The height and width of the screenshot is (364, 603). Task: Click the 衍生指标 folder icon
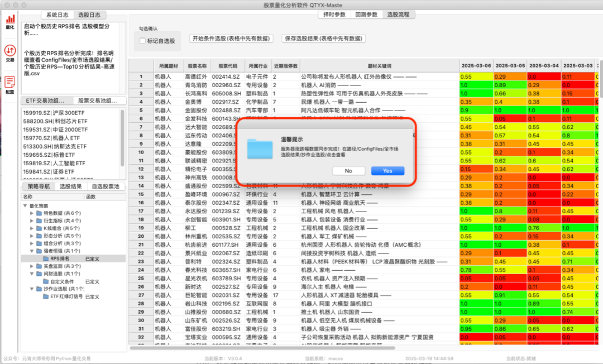39,221
